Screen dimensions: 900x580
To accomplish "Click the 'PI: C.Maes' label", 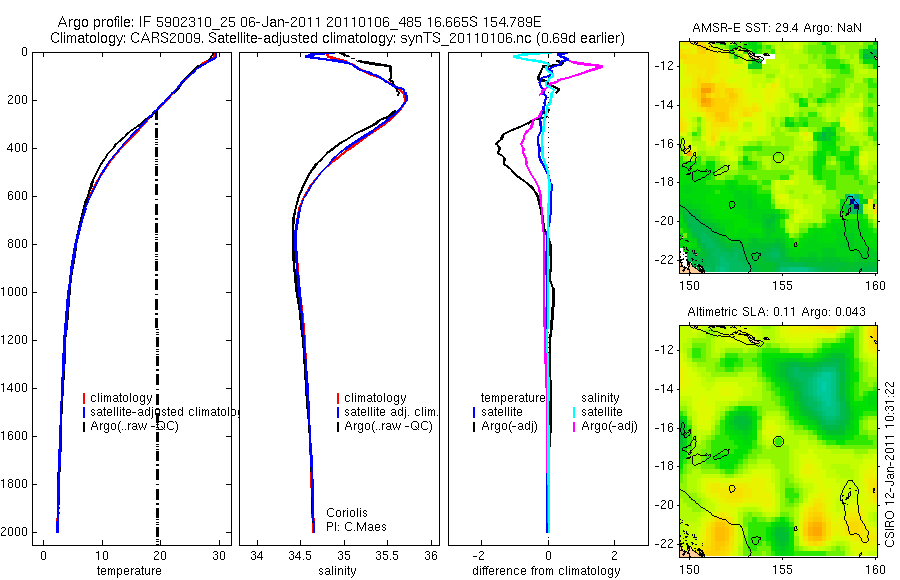I will tap(356, 527).
